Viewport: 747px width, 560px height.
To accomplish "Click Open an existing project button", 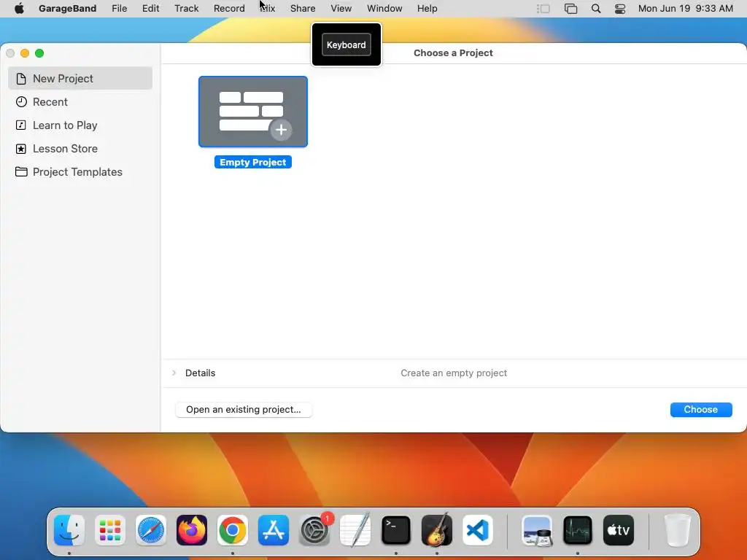I will tap(244, 410).
